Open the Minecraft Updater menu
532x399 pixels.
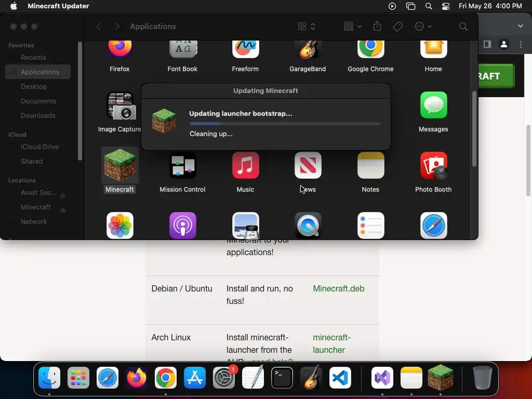click(x=58, y=6)
